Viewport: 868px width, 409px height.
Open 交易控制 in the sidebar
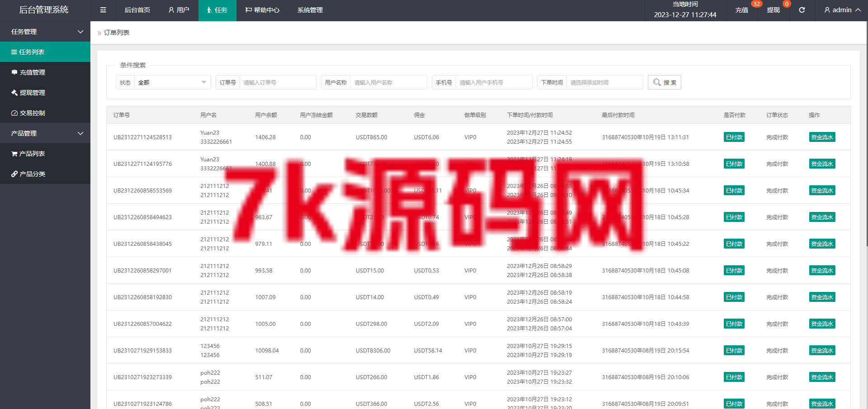[45, 113]
